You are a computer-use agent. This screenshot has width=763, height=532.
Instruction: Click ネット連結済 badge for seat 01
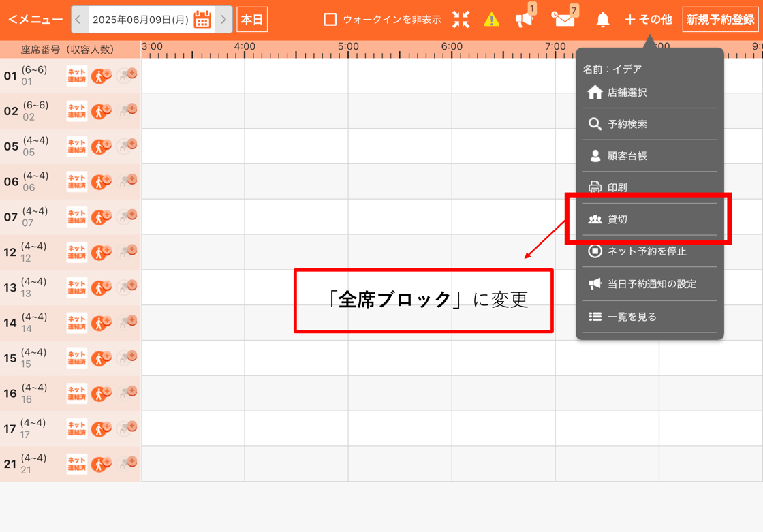77,76
